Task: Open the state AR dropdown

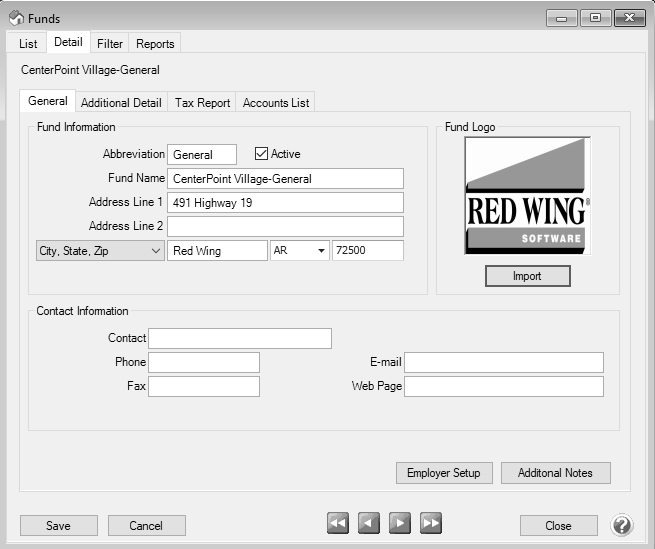Action: click(x=321, y=251)
